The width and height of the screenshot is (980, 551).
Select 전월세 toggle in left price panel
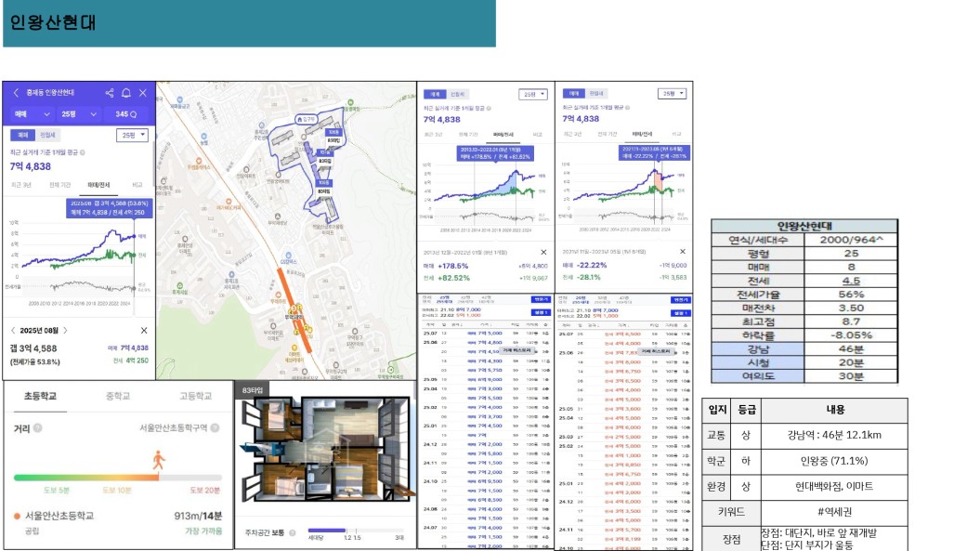pos(47,135)
